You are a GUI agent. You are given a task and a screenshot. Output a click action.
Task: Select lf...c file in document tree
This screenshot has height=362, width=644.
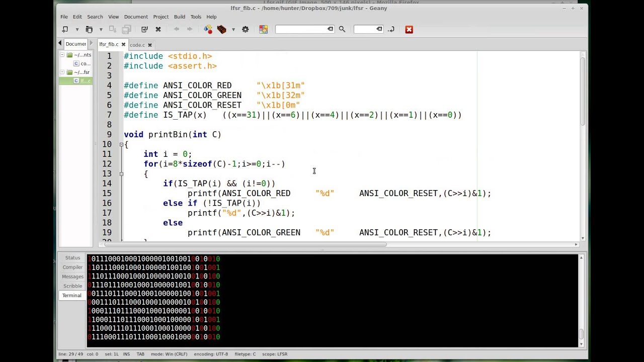coord(82,80)
